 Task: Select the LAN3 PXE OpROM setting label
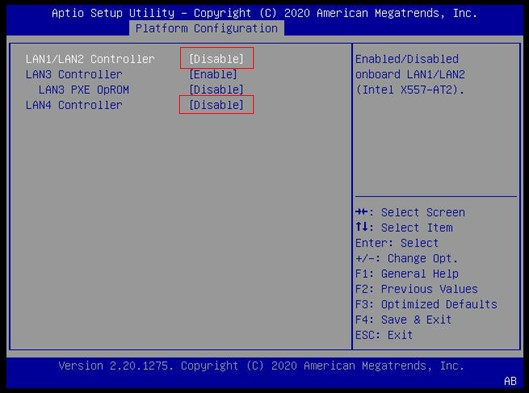pyautogui.click(x=84, y=90)
